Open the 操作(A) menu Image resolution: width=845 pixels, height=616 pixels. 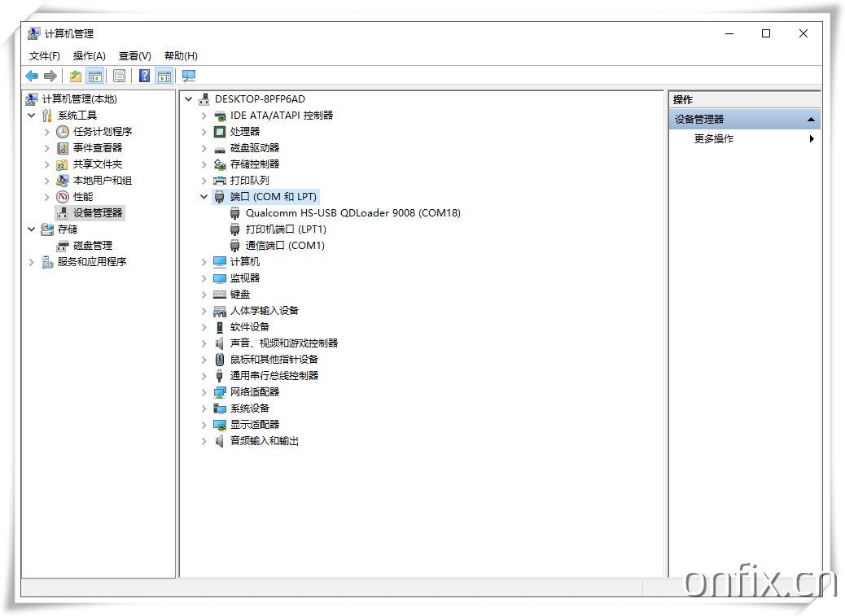coord(89,56)
